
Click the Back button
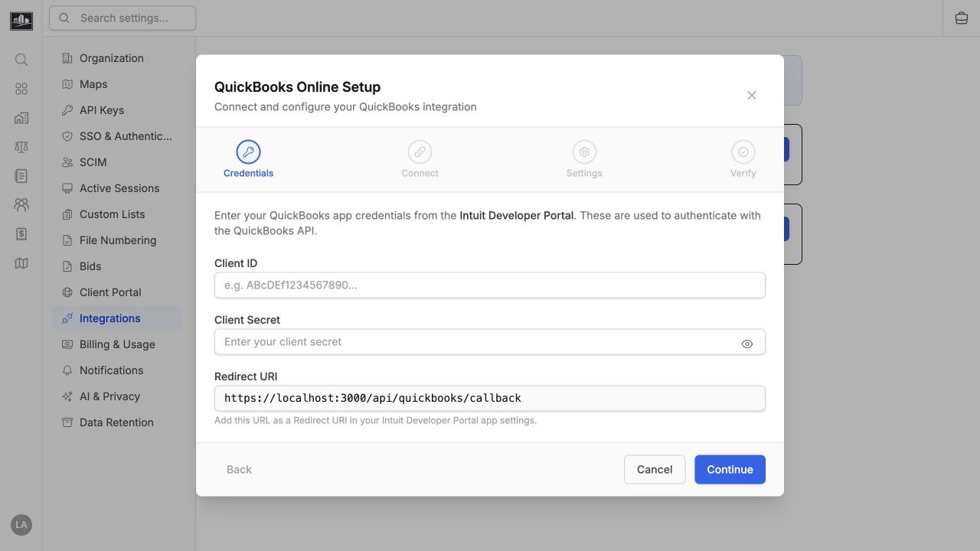(x=239, y=469)
